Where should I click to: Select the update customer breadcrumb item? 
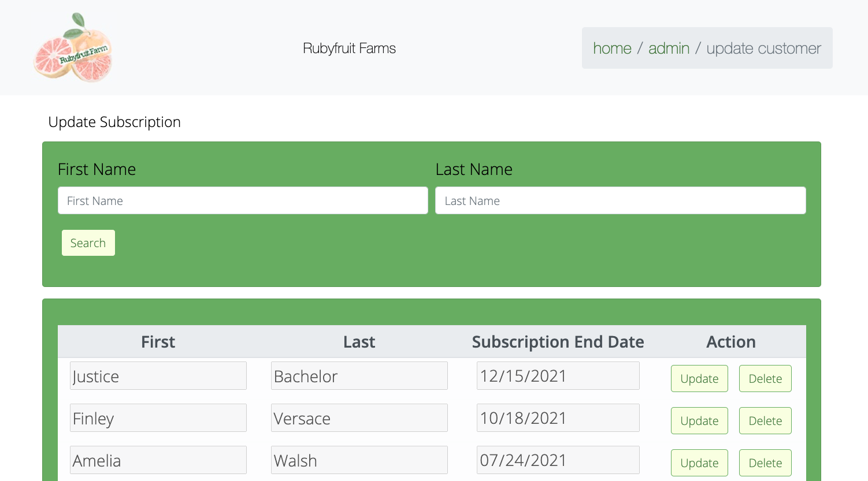(763, 48)
